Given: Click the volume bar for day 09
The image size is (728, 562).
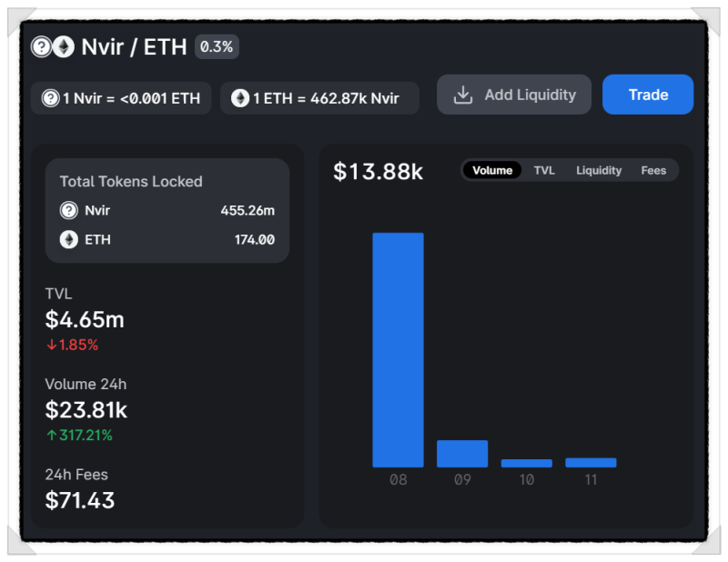Looking at the screenshot, I should (462, 454).
